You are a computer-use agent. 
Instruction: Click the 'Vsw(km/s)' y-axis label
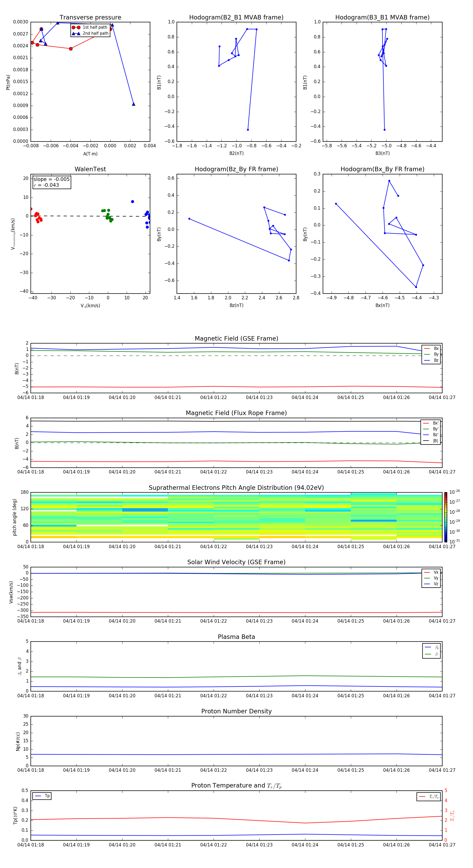pyautogui.click(x=11, y=592)
